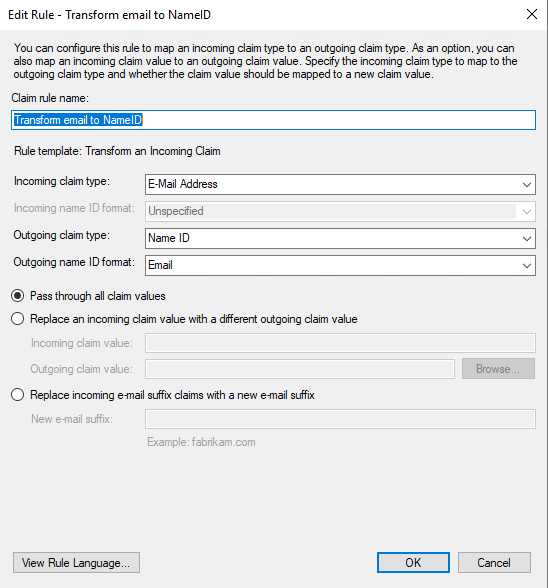The image size is (548, 588).
Task: Click into the Claim rule name field
Action: (273, 120)
